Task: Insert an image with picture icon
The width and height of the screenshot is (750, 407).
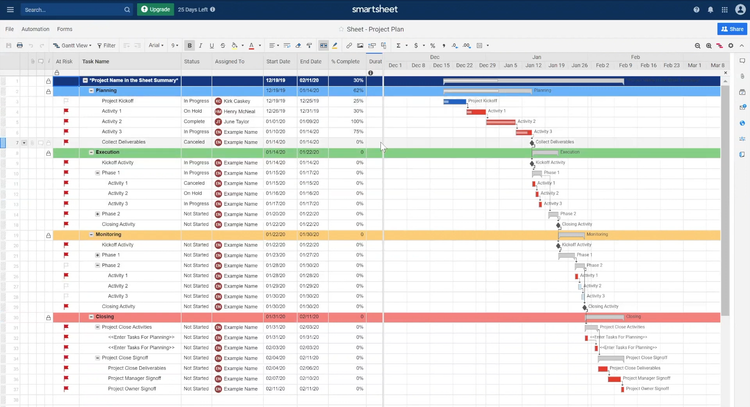Action: click(360, 45)
